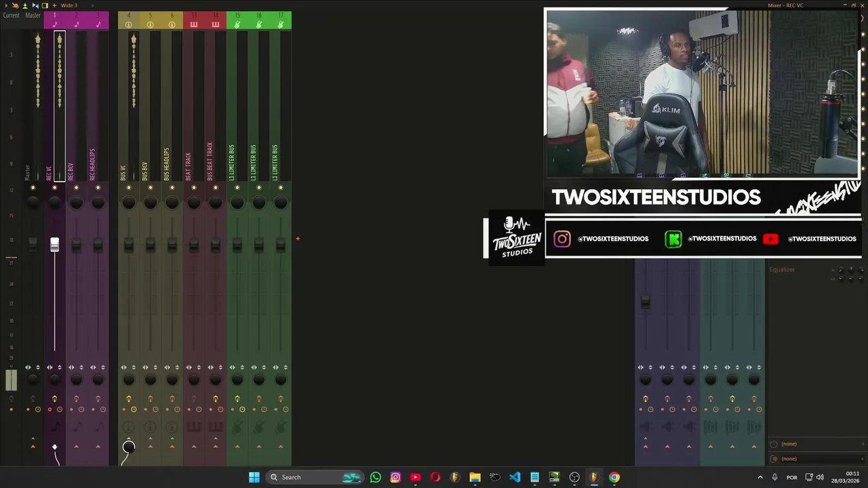Click the latency clock icon on BUS VC
Image resolution: width=868 pixels, height=488 pixels.
point(134,409)
